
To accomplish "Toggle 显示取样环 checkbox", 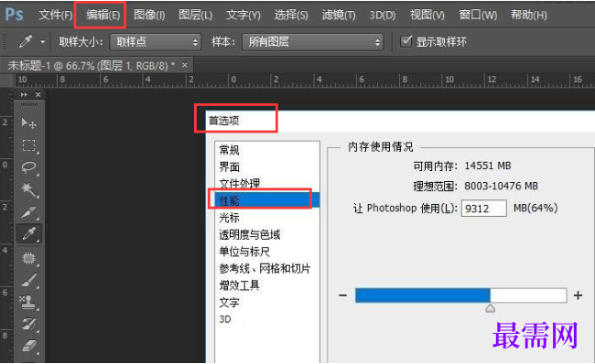I will (x=406, y=41).
